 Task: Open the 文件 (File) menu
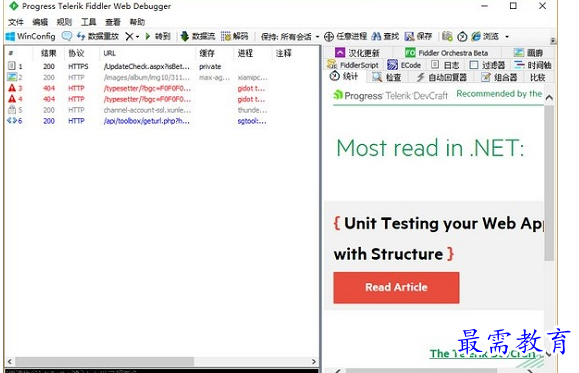pos(16,22)
